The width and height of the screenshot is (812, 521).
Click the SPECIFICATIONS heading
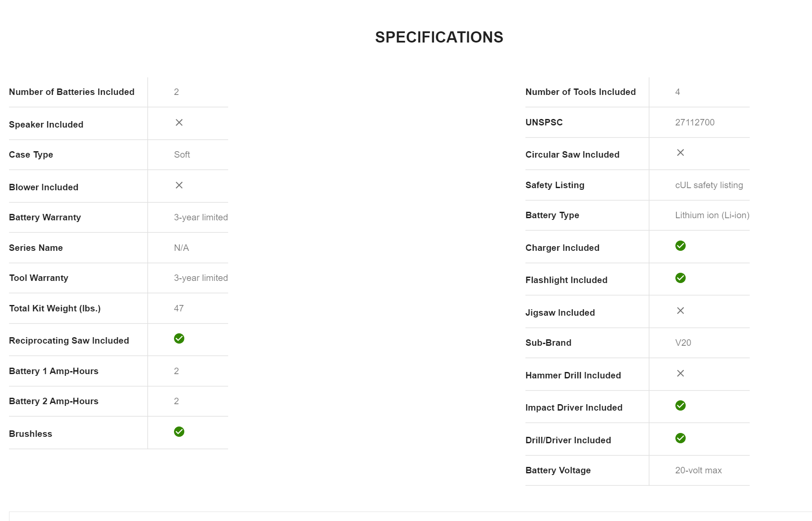pyautogui.click(x=439, y=37)
